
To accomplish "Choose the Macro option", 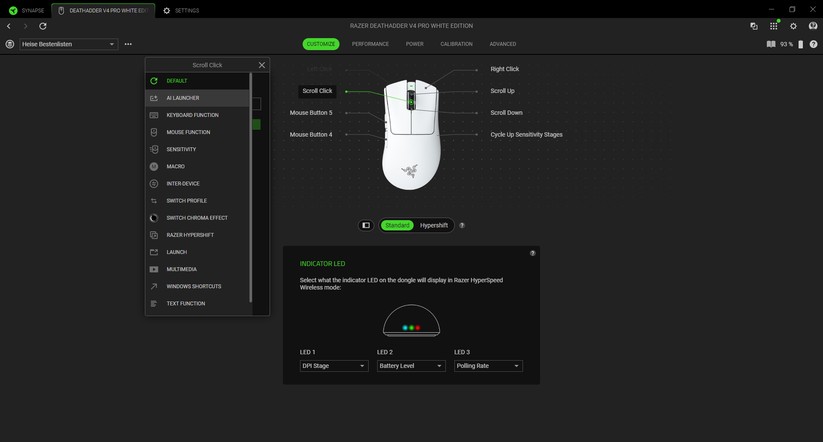I will (197, 166).
